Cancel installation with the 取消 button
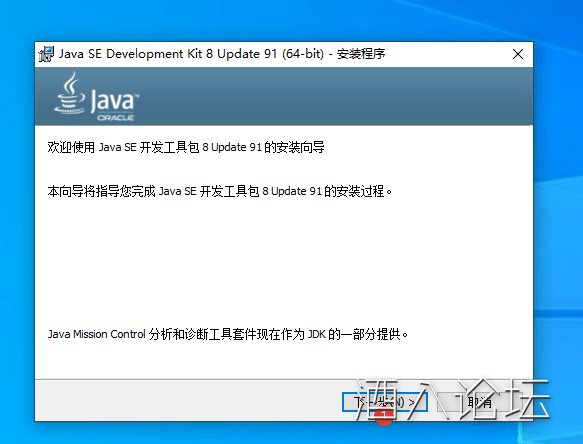 (480, 402)
